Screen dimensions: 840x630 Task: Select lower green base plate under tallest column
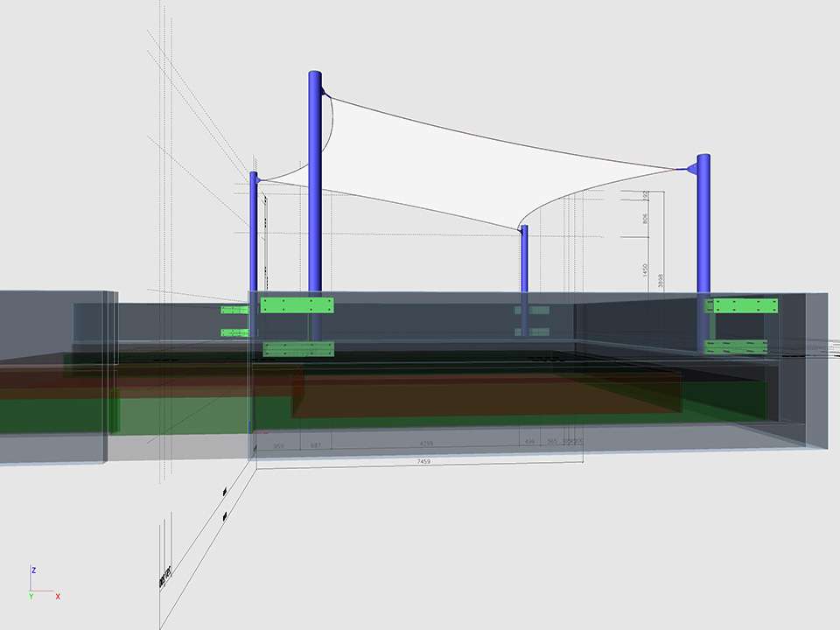298,348
